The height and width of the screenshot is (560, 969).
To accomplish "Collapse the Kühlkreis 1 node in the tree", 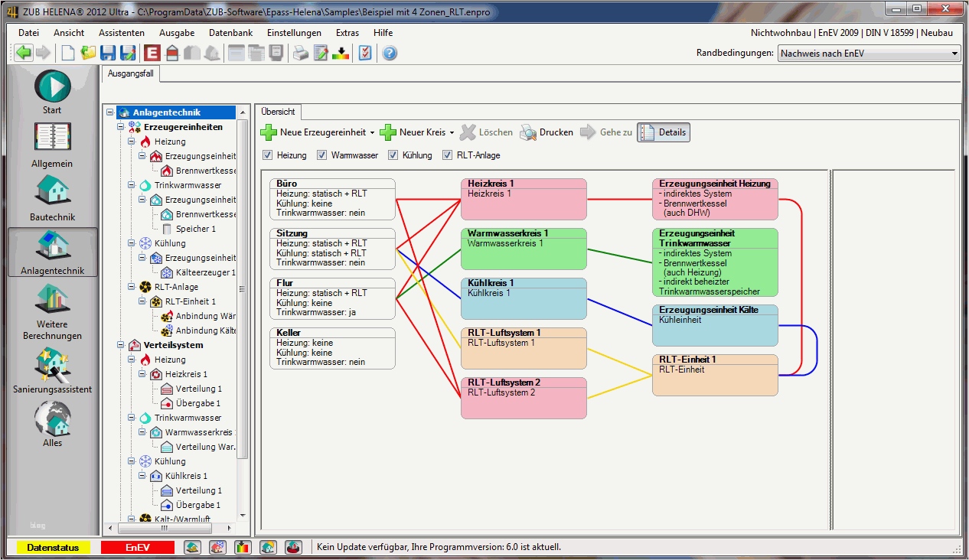I will pyautogui.click(x=142, y=476).
